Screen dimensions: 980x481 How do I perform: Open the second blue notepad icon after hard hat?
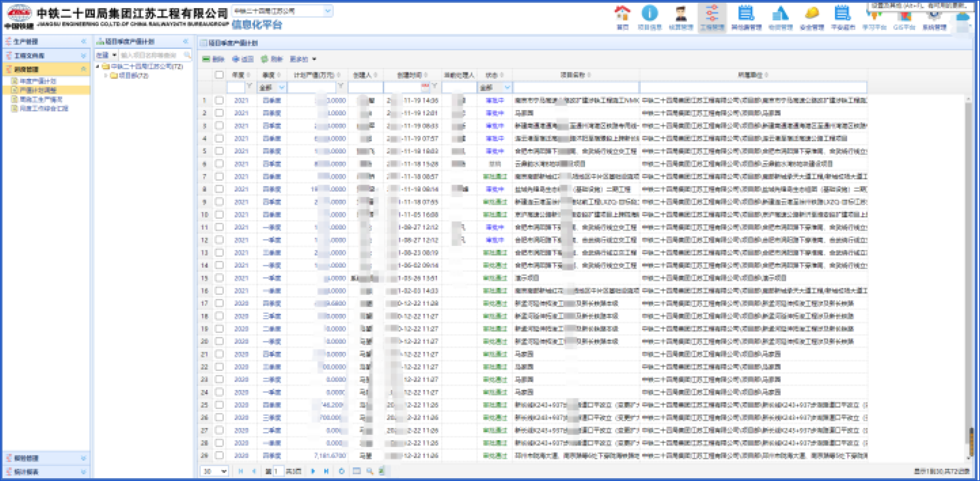[842, 13]
